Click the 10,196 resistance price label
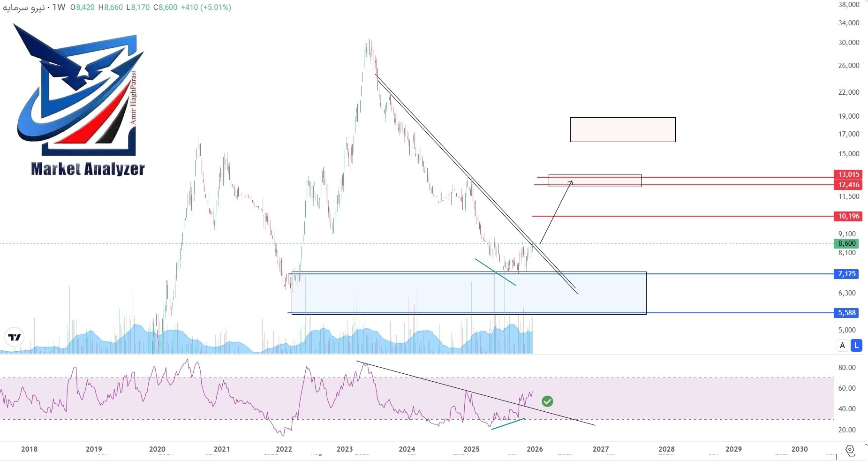The height and width of the screenshot is (461, 868). [x=848, y=216]
